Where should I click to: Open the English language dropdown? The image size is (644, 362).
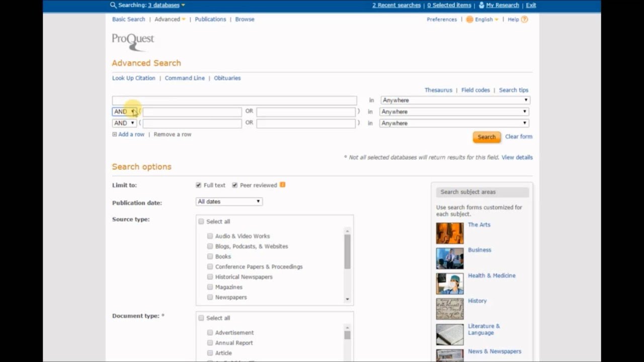tap(487, 19)
